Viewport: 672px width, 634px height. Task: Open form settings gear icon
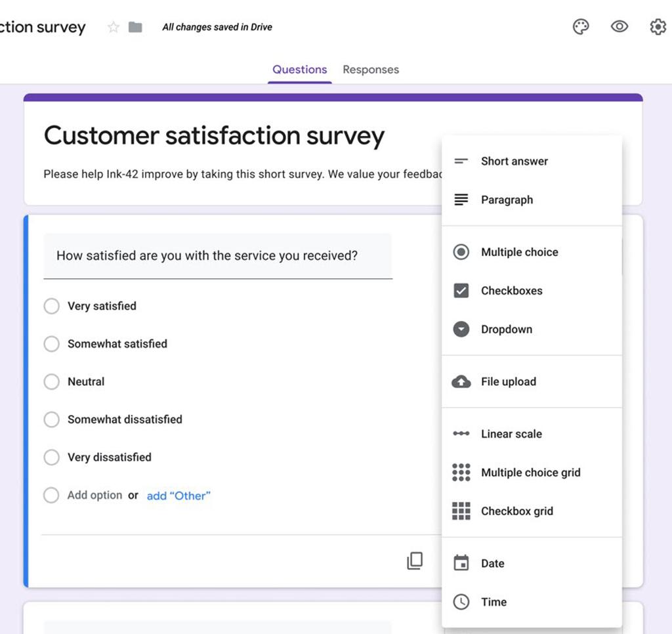coord(658,27)
